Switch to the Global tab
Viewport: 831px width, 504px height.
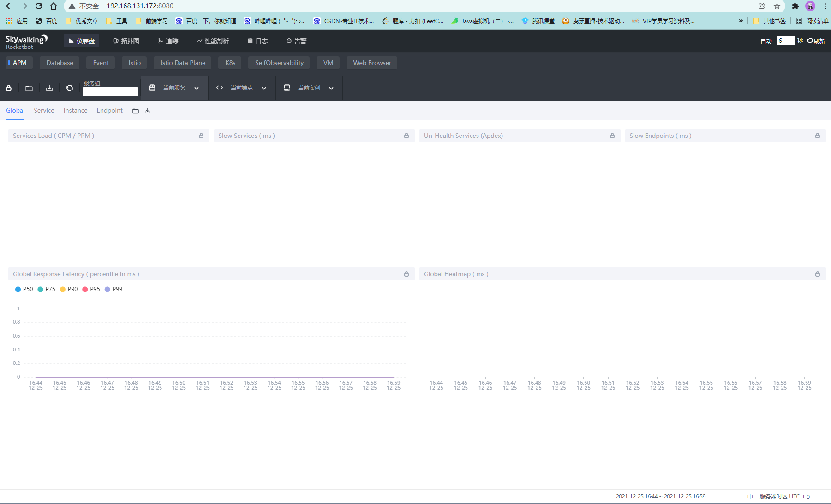(x=15, y=110)
